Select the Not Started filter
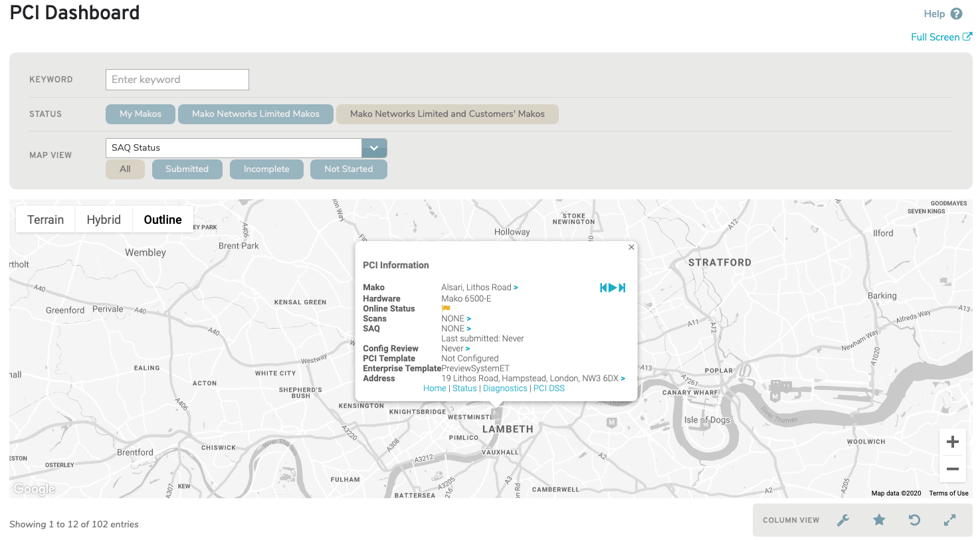 click(348, 169)
